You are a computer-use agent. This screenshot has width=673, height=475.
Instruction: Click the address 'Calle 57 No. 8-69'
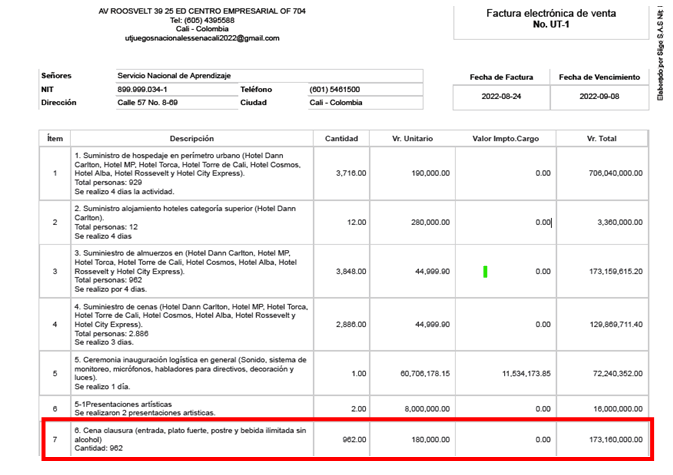(x=147, y=103)
